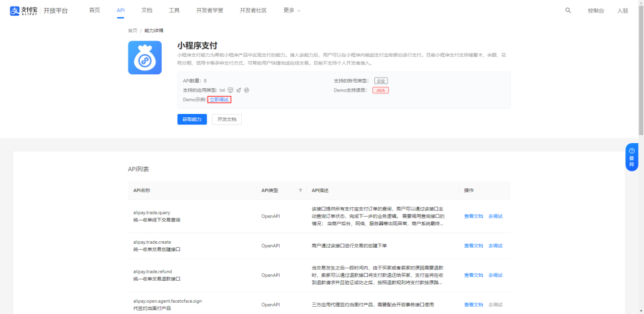The height and width of the screenshot is (314, 644).
Task: Open the search magnifier icon
Action: point(568,11)
